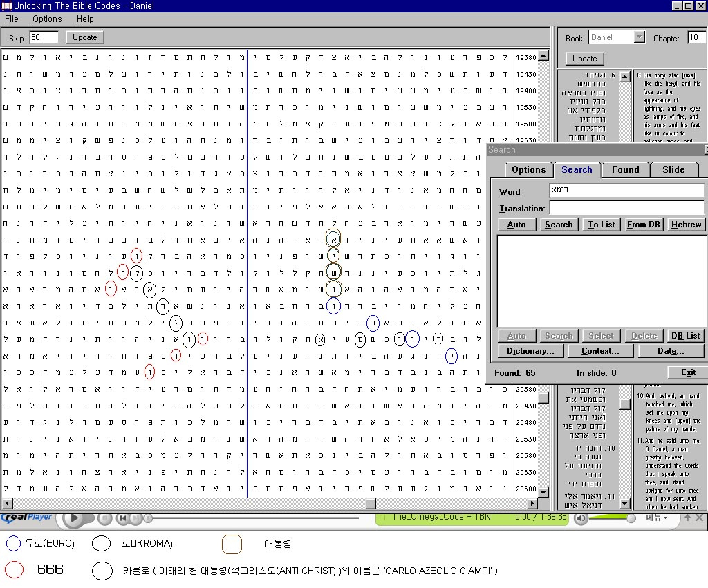Click the RealPlayer volume slider knob
Viewport: 708px width, 588px height.
(631, 518)
